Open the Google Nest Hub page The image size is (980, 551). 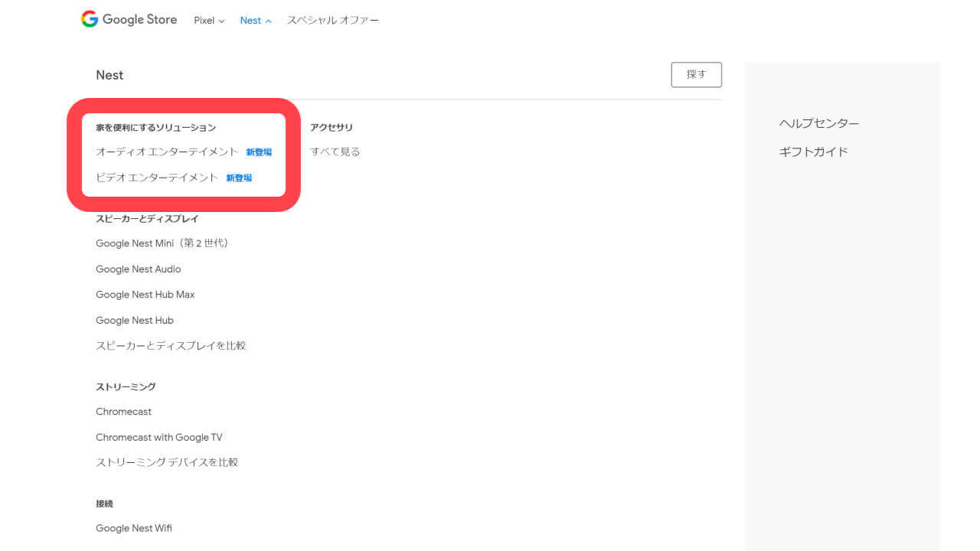(x=135, y=320)
